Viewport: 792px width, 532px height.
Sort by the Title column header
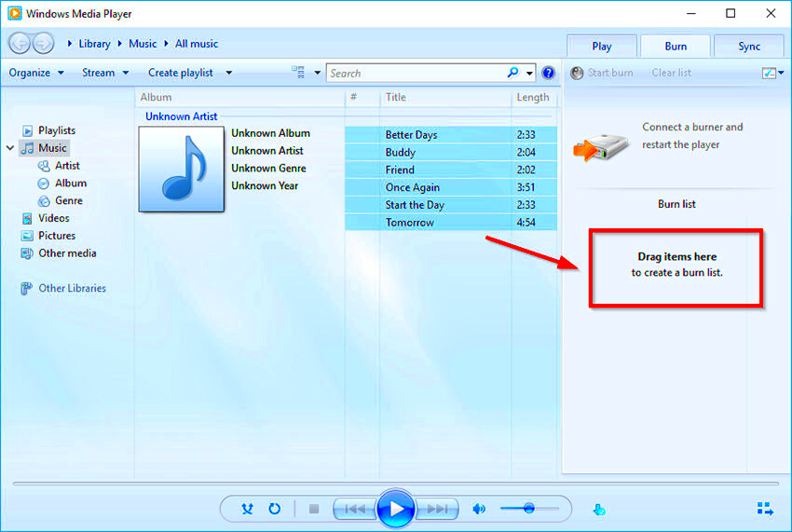coord(445,97)
